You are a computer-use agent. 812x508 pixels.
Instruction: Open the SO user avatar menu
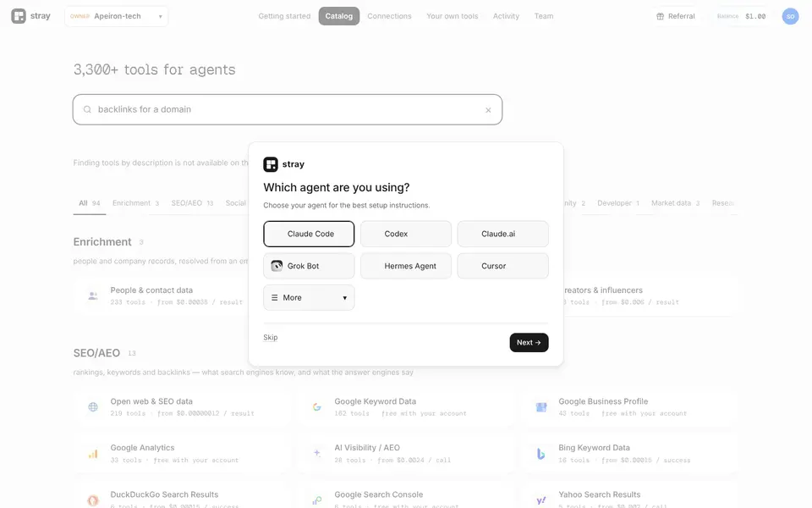tap(790, 16)
